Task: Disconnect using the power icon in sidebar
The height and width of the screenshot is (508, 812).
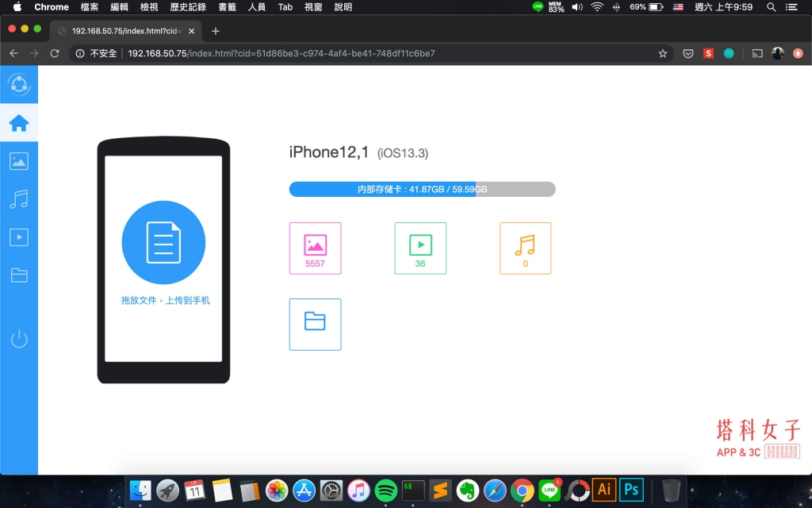Action: point(18,338)
